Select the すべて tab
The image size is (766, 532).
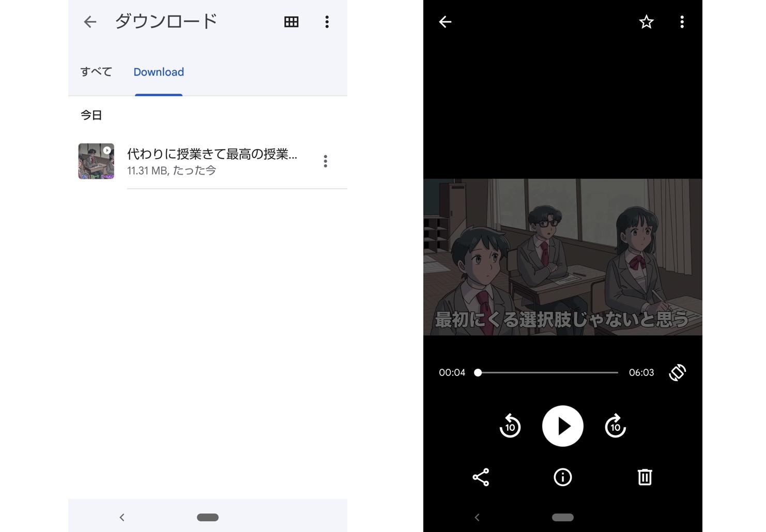tap(96, 72)
